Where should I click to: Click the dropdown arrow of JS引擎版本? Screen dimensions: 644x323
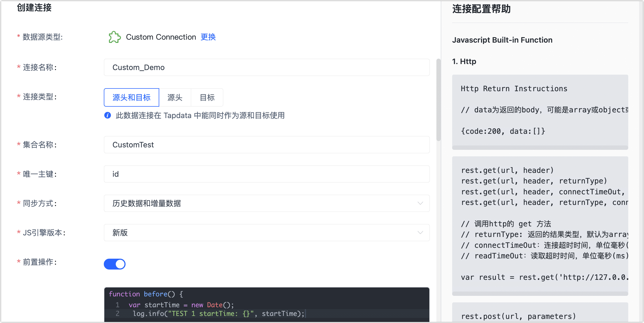pyautogui.click(x=420, y=233)
